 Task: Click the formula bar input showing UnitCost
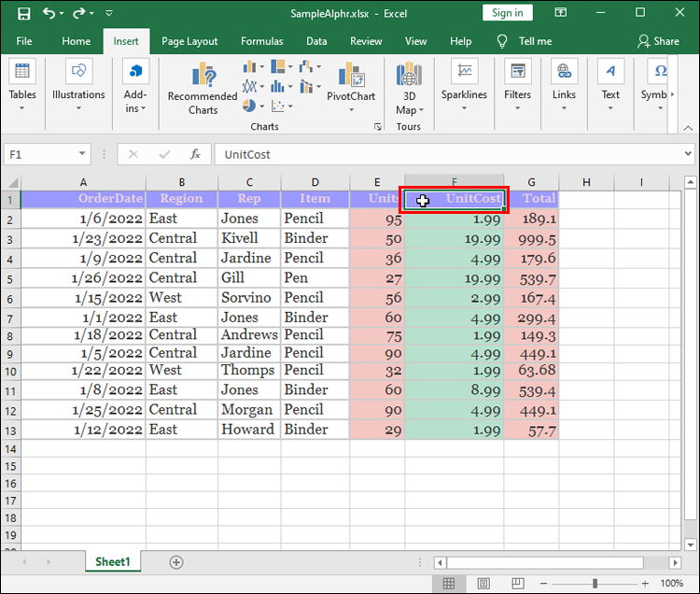point(448,154)
